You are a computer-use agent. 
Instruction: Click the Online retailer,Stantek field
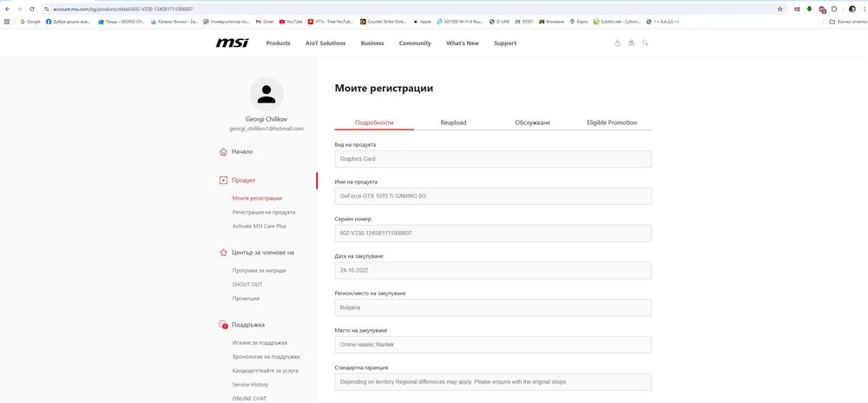point(493,344)
